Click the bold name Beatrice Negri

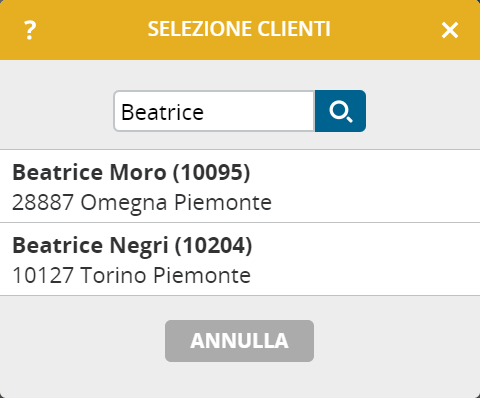click(90, 246)
